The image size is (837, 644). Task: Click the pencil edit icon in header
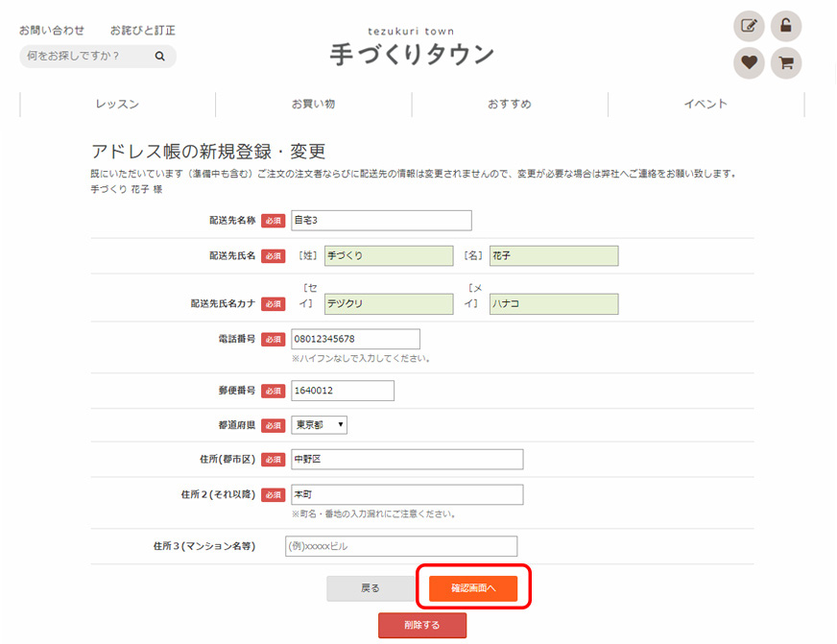749,26
